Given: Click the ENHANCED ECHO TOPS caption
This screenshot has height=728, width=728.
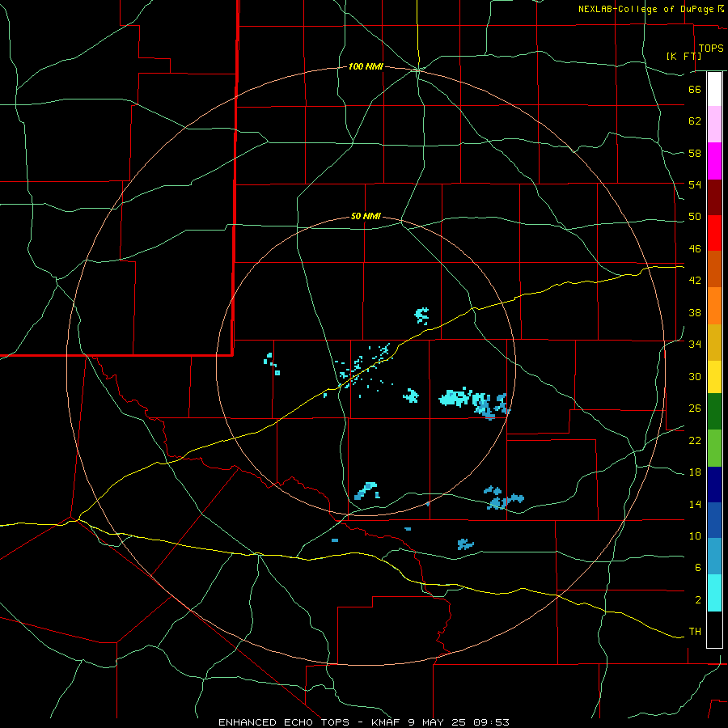Looking at the screenshot, I should 284,722.
